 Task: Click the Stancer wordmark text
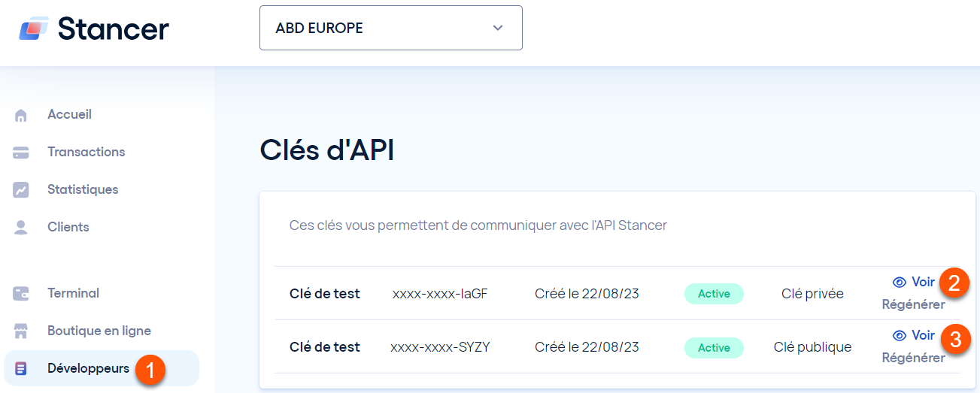point(114,29)
